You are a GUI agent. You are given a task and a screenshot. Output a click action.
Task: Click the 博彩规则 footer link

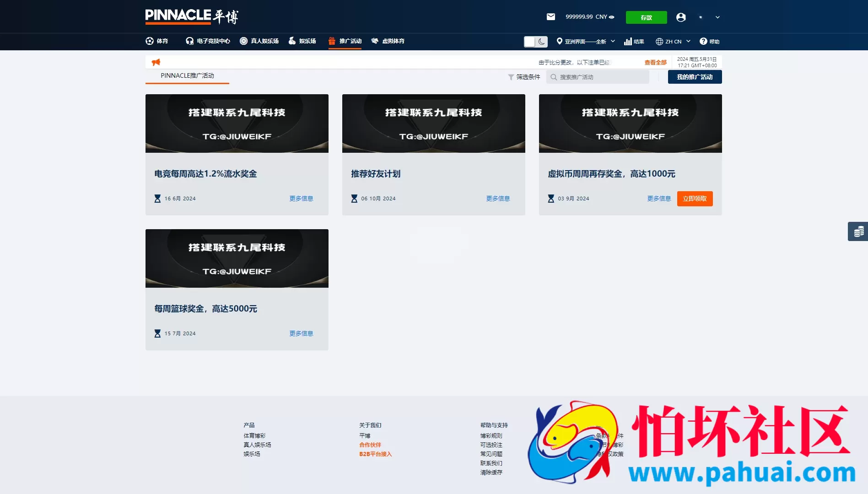(491, 436)
